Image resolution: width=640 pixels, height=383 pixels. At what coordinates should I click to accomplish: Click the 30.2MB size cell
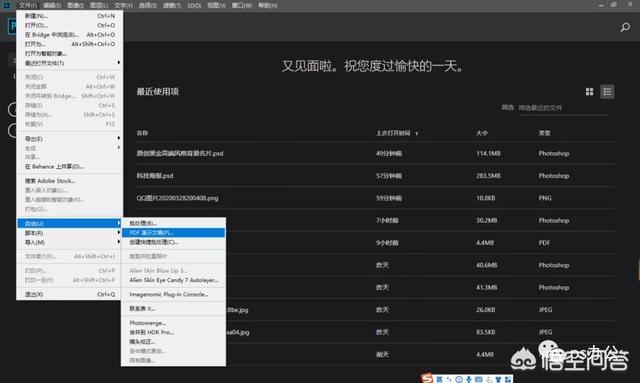[x=487, y=220]
